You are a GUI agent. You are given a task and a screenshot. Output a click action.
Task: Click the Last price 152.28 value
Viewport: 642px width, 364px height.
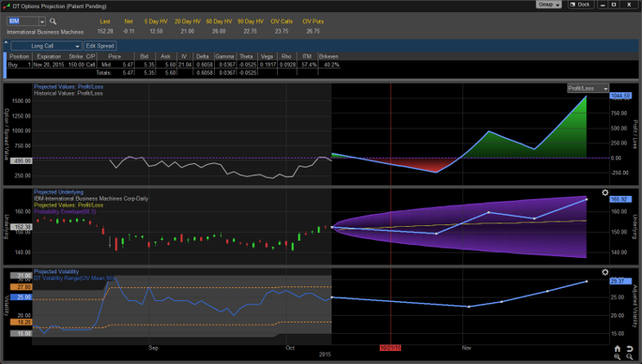click(x=105, y=31)
